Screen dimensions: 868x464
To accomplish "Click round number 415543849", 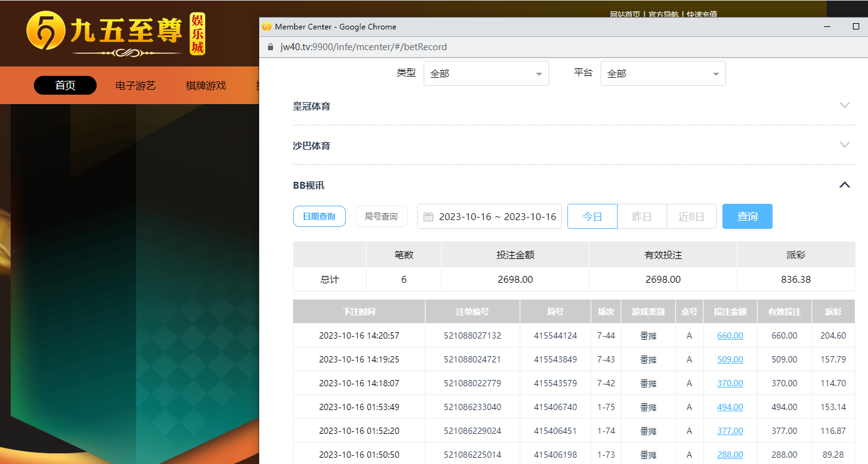I will point(555,359).
